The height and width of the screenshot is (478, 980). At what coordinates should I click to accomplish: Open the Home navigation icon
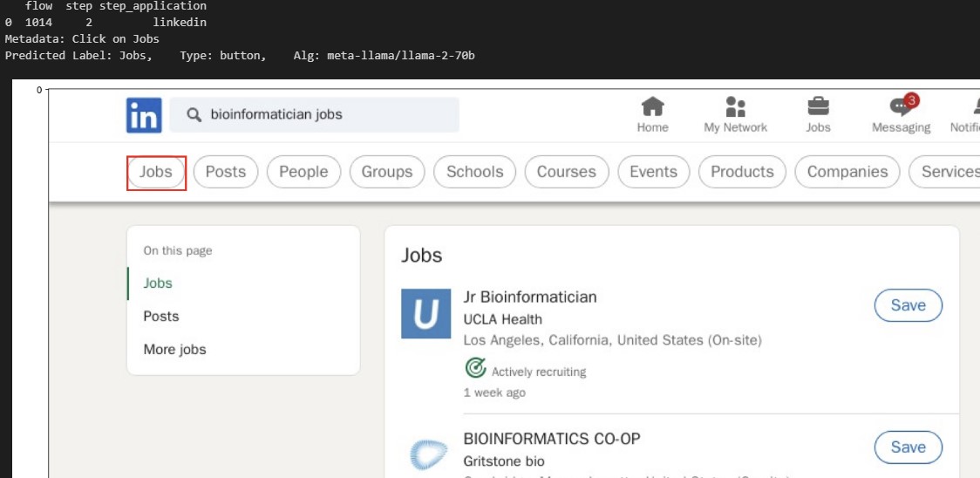[652, 107]
